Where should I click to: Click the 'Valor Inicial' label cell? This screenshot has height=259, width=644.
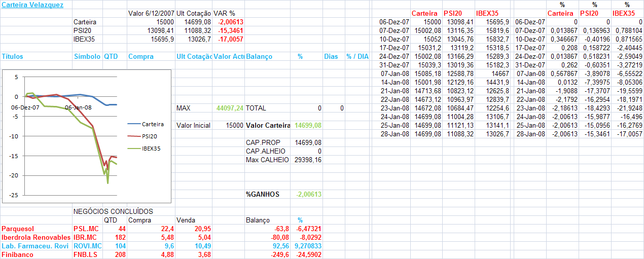(193, 125)
